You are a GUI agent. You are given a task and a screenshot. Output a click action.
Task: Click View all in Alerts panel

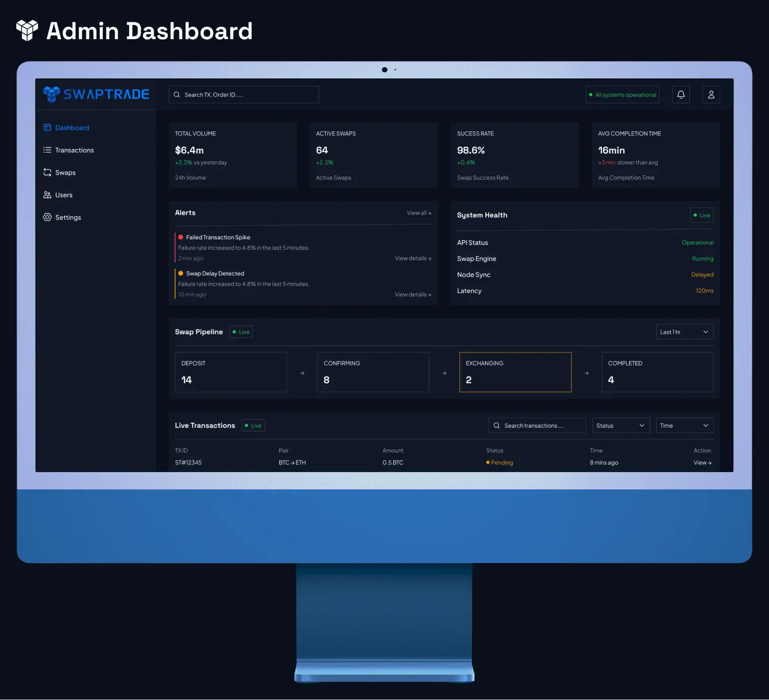418,213
